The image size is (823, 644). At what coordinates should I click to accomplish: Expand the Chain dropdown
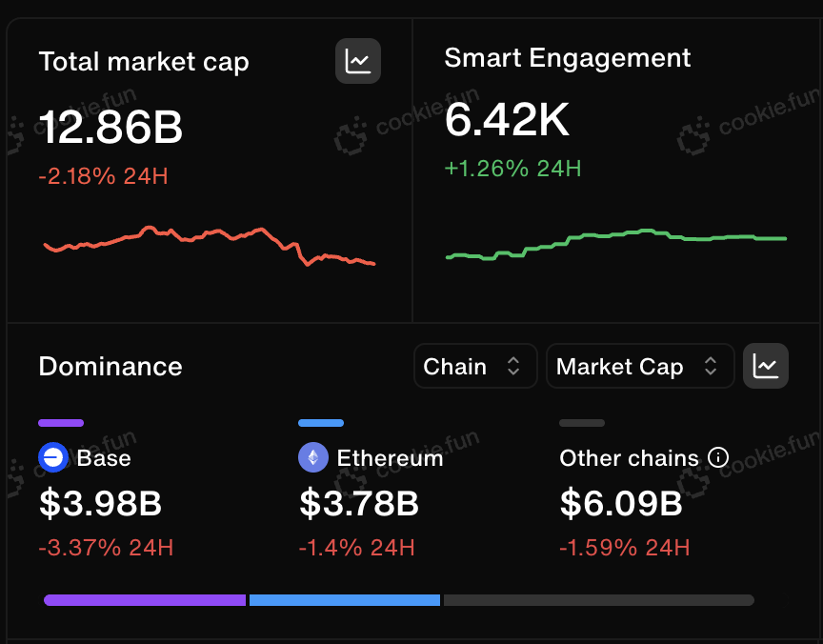click(475, 367)
